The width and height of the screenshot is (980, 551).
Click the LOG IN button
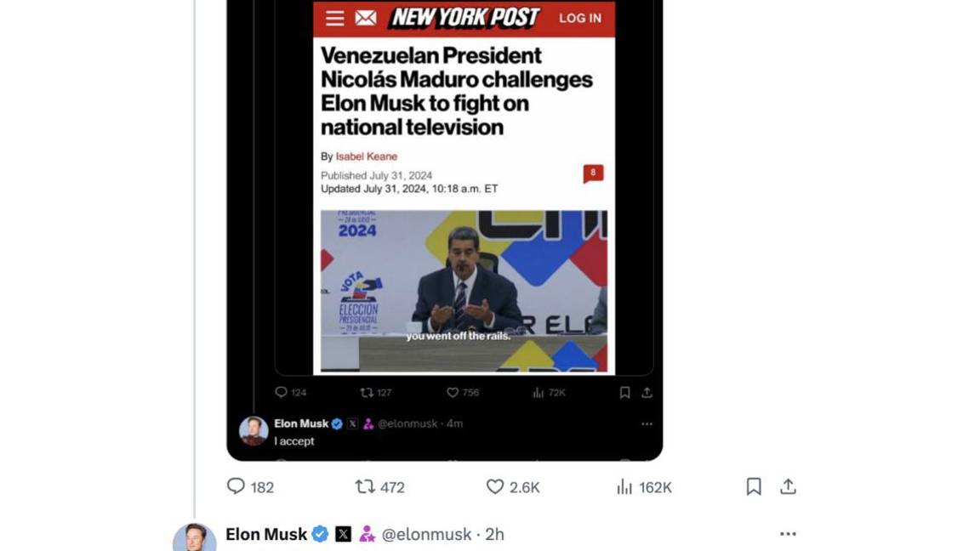tap(579, 18)
